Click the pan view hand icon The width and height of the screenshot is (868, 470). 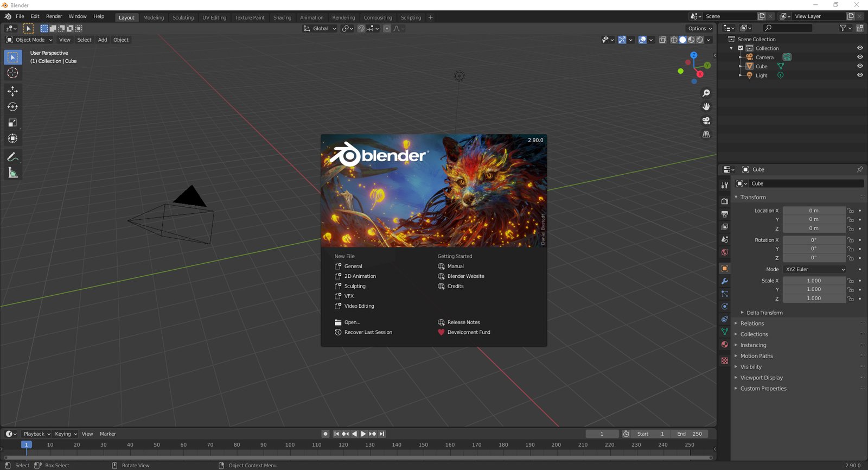tap(706, 107)
